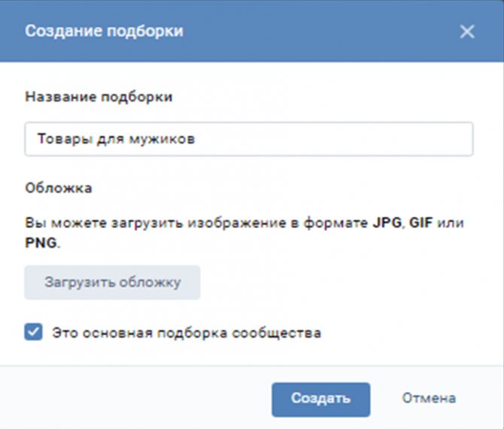Toggle the main community collection option
The image size is (504, 429).
33,332
